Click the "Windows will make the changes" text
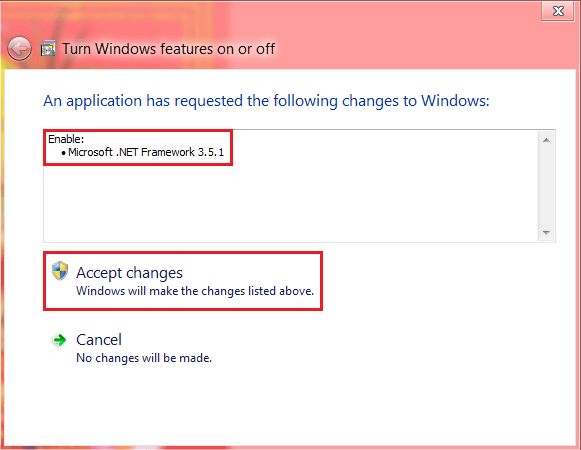 [195, 291]
